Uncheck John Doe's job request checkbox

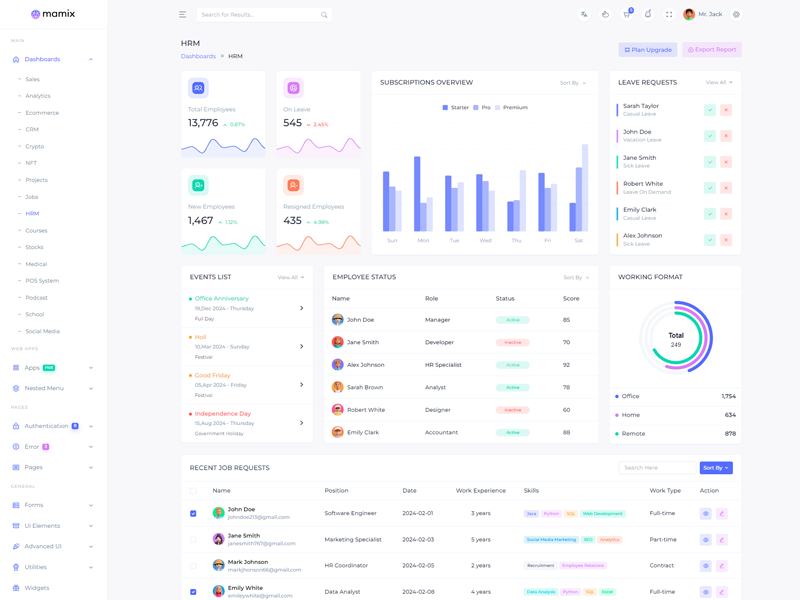193,514
